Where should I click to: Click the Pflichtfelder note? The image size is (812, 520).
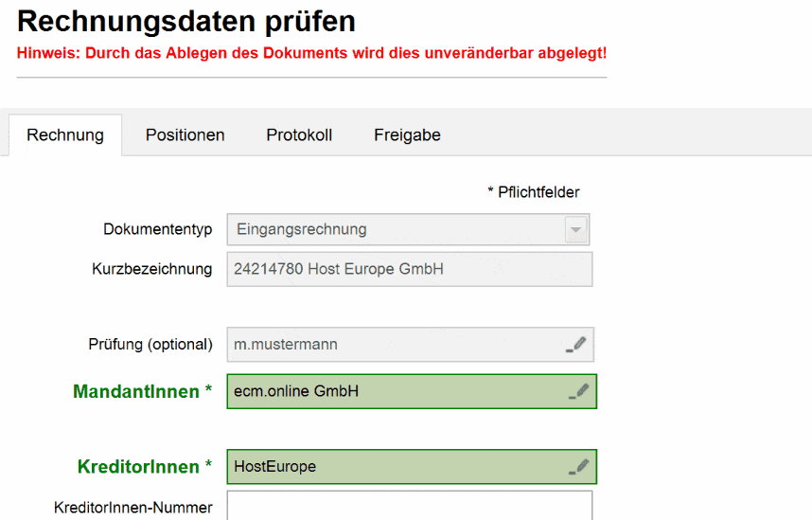tap(533, 192)
